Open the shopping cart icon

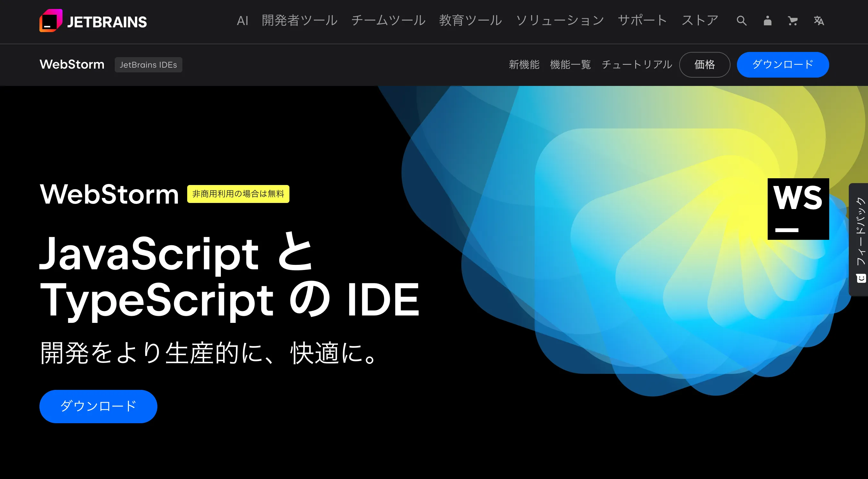(793, 21)
